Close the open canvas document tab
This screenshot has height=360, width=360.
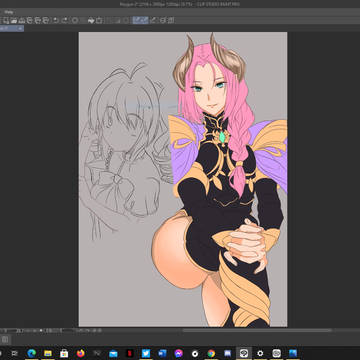coord(20,29)
